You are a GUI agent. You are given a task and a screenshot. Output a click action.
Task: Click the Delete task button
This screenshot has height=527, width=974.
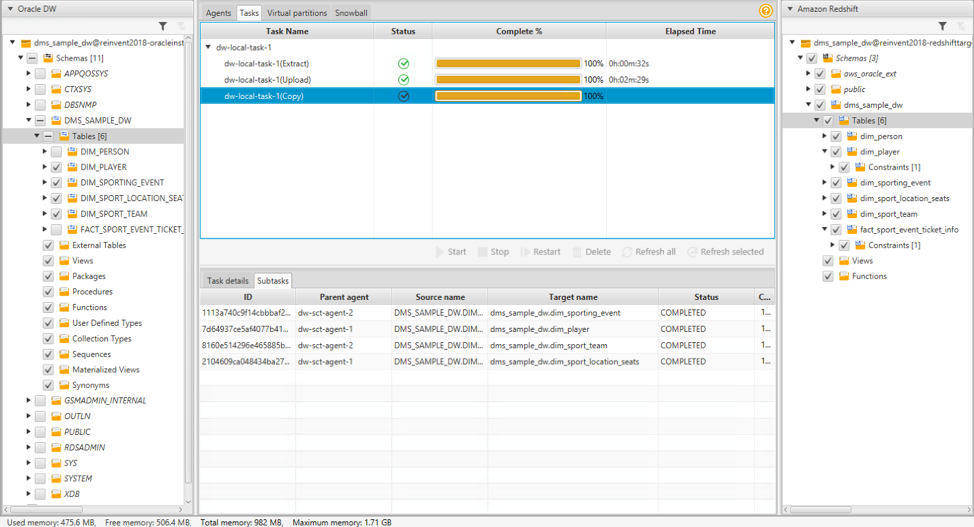point(592,252)
